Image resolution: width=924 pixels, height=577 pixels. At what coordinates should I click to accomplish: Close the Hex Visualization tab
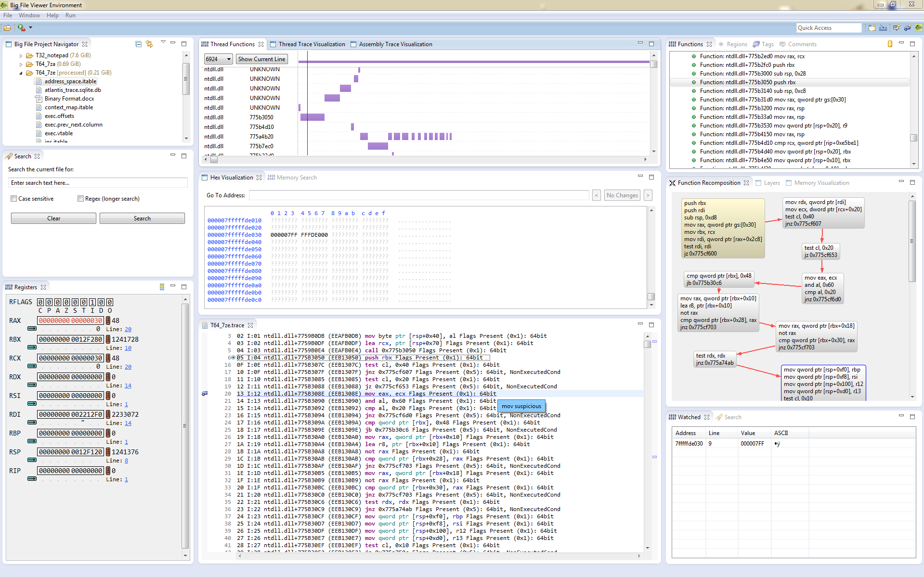tap(259, 178)
